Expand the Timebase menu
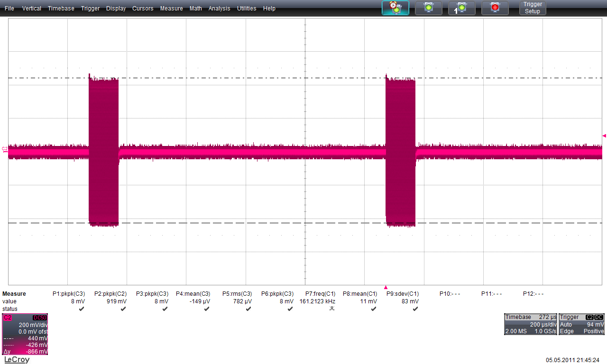This screenshot has height=364, width=607. coord(61,9)
